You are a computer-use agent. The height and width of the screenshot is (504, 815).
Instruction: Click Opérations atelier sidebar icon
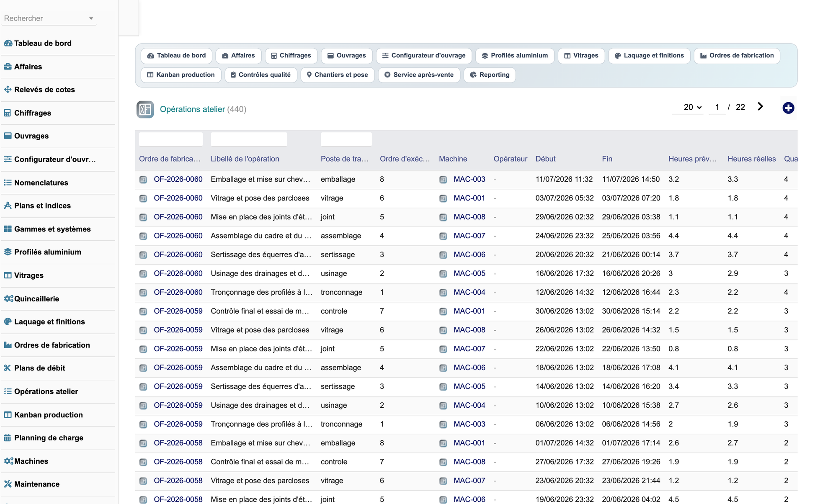pyautogui.click(x=8, y=391)
